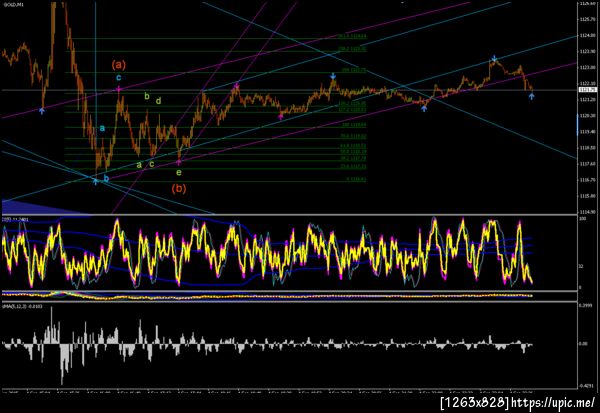Click the blue up arrow at latest price
The width and height of the screenshot is (600, 413).
[x=532, y=96]
